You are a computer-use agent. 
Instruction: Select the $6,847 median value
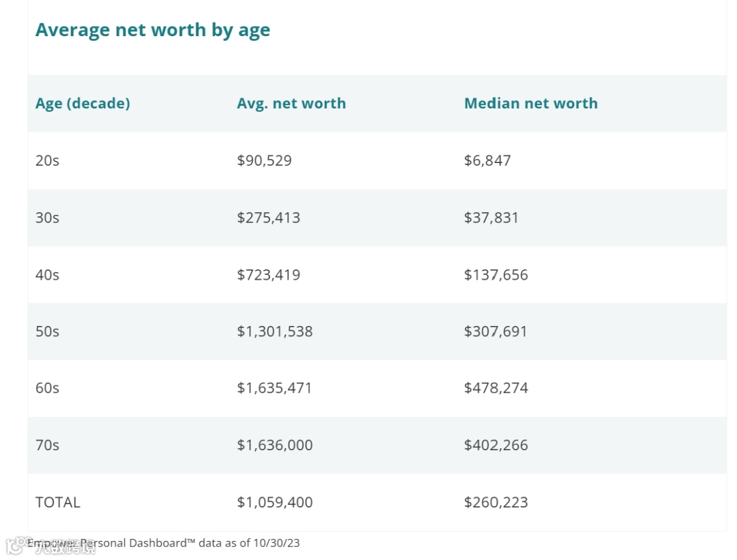coord(487,161)
